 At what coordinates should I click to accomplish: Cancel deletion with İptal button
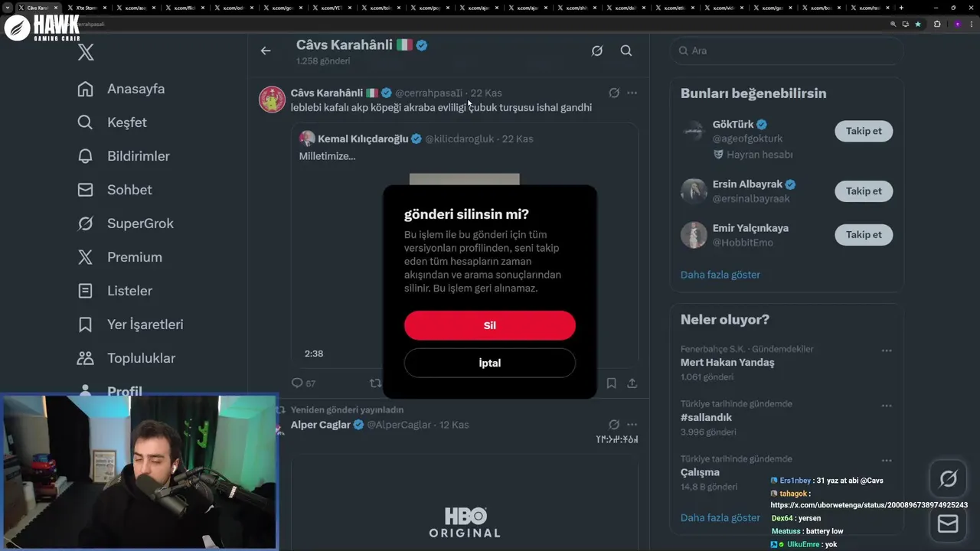coord(490,363)
